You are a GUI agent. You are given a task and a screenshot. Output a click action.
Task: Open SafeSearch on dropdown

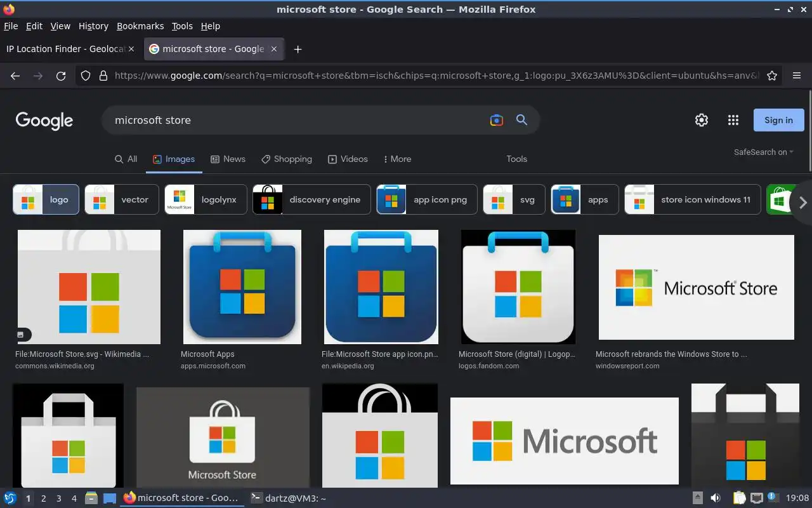(764, 152)
